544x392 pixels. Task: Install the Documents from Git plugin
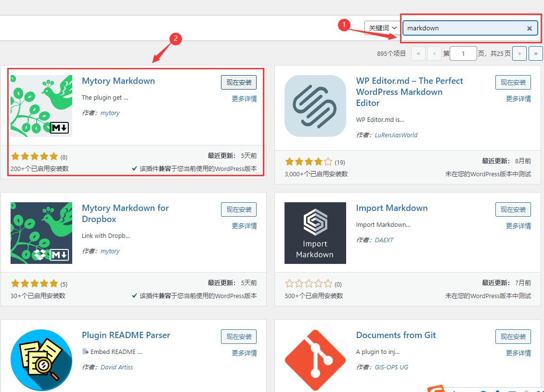[x=513, y=337]
